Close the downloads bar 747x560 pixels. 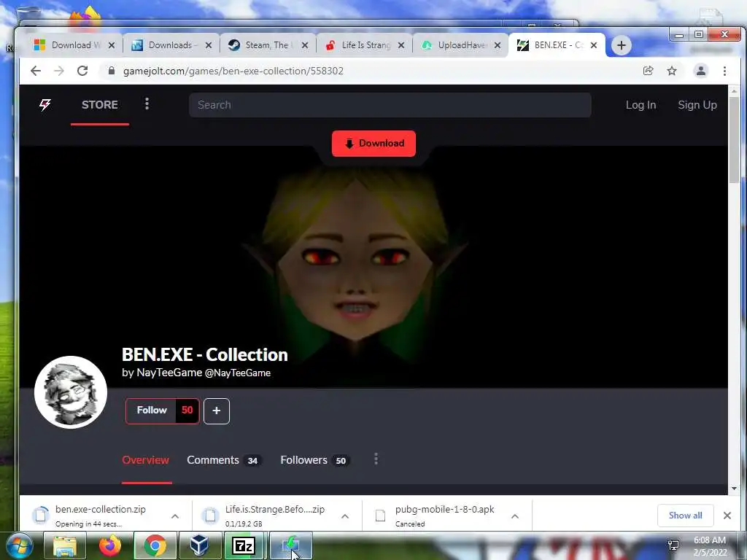[x=727, y=516]
